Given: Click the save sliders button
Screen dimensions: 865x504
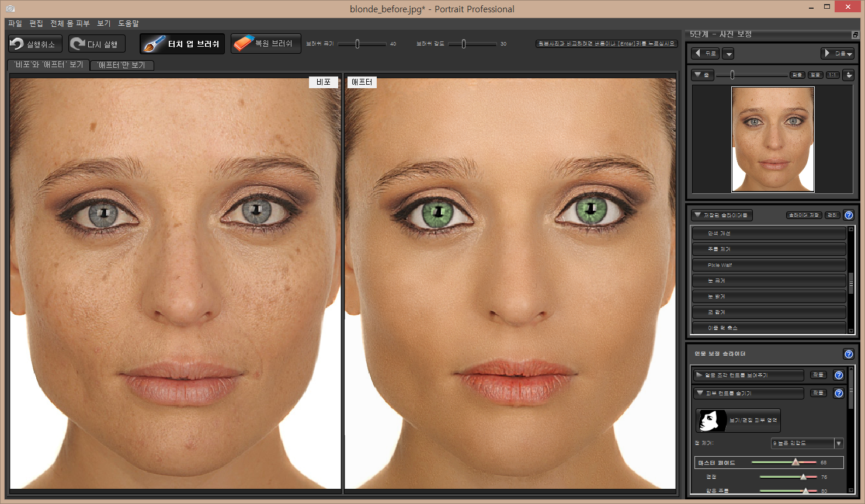Looking at the screenshot, I should tap(804, 215).
